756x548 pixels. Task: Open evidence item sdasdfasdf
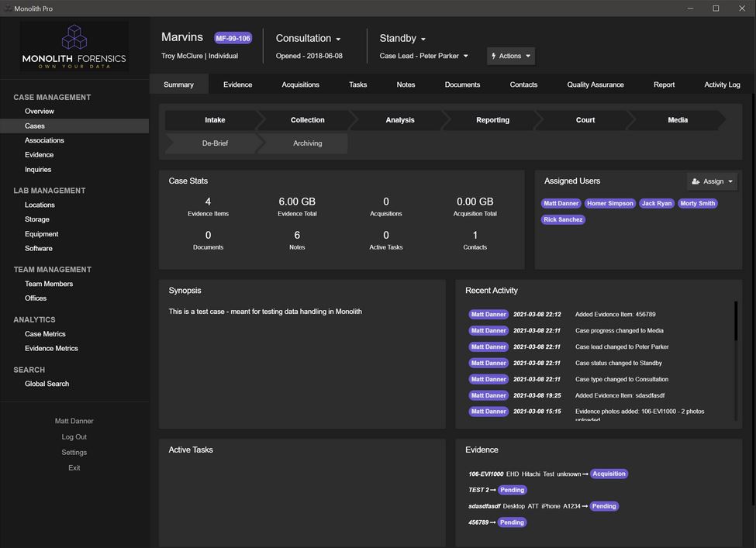click(484, 507)
